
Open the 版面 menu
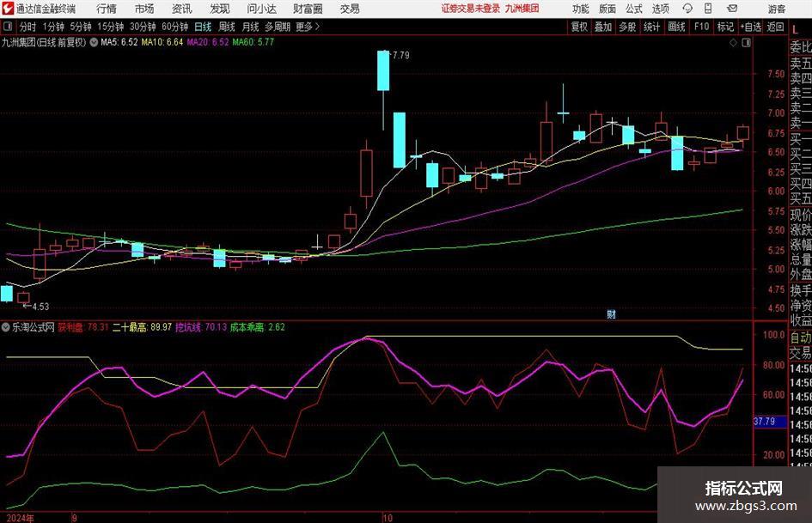pyautogui.click(x=607, y=9)
